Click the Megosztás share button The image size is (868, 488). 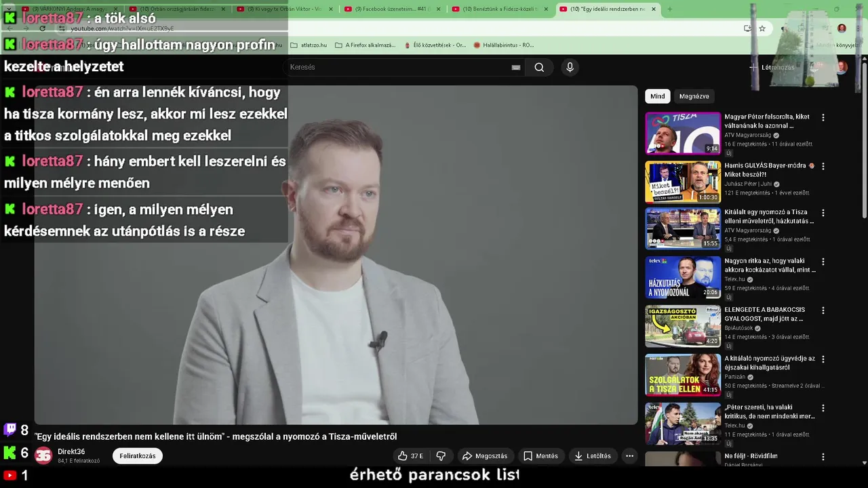(x=485, y=456)
